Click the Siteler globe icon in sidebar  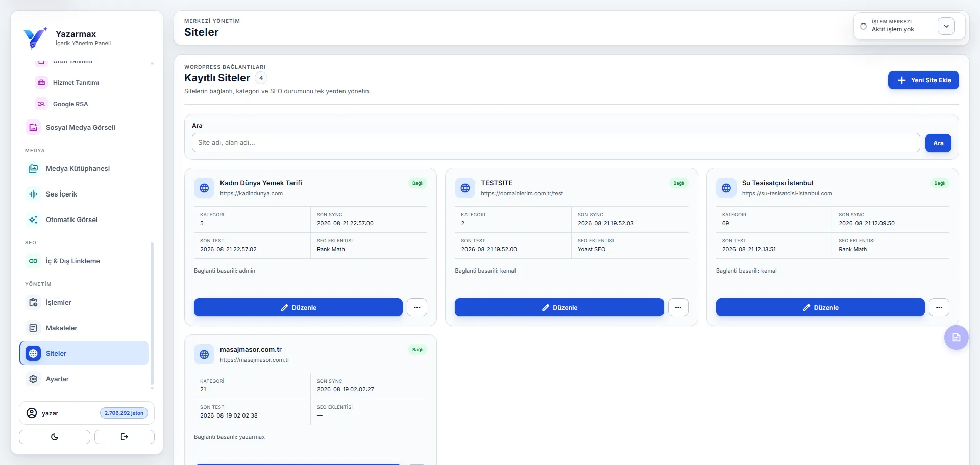click(x=33, y=353)
